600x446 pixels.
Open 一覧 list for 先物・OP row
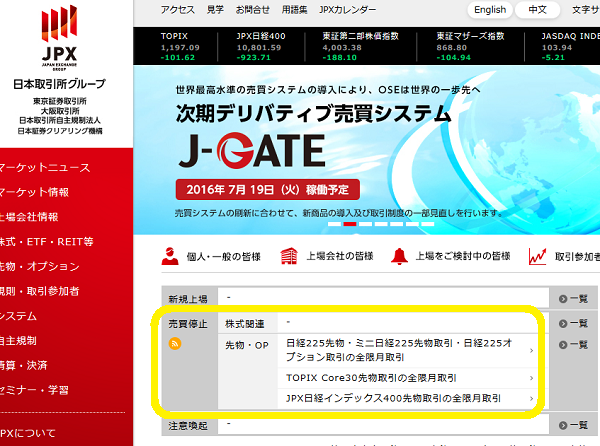573,345
